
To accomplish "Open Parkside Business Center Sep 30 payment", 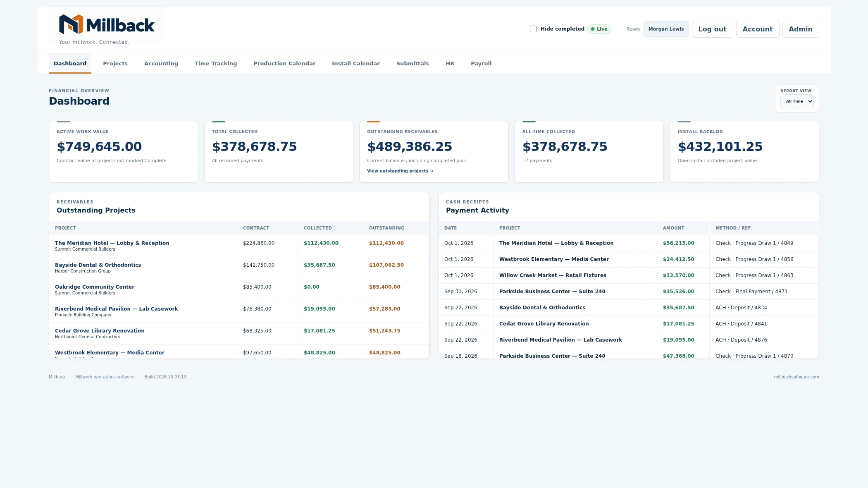I will (x=628, y=292).
